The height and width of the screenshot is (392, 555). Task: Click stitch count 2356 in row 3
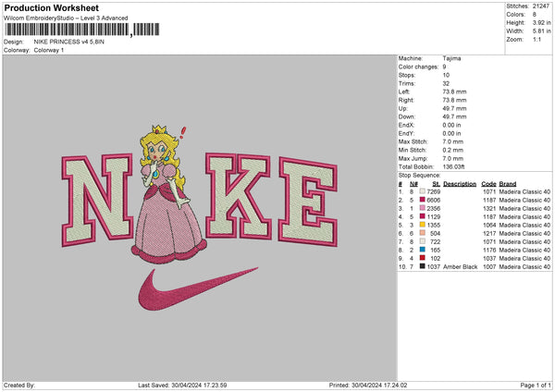click(x=434, y=208)
